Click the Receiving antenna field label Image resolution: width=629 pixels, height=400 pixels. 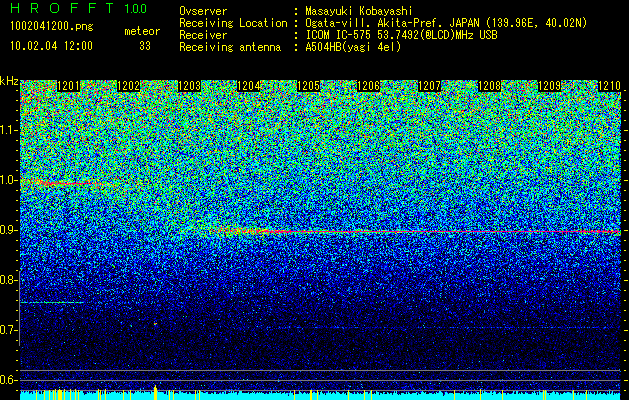pos(230,47)
